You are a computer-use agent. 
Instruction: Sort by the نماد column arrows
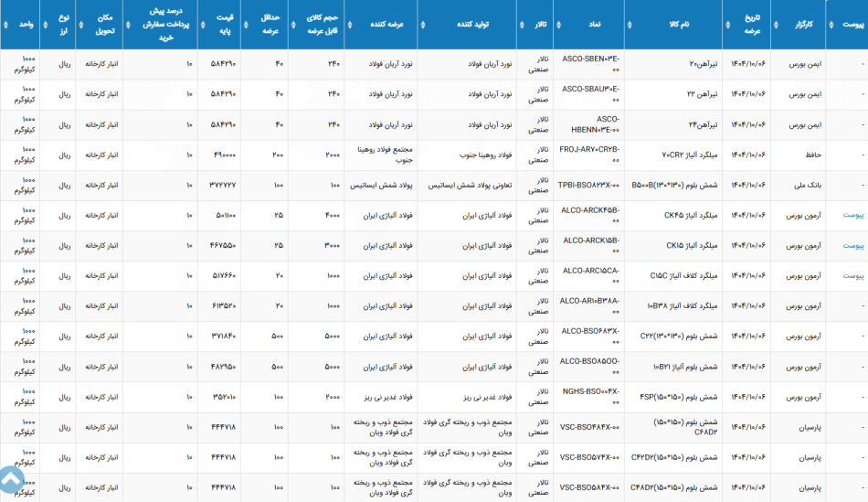pyautogui.click(x=558, y=25)
